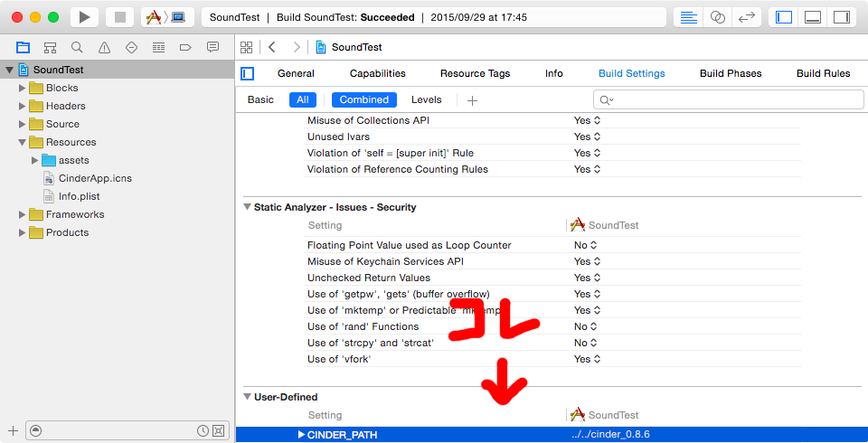This screenshot has height=443, width=868.
Task: Expand the Blocks folder
Action: click(x=22, y=88)
